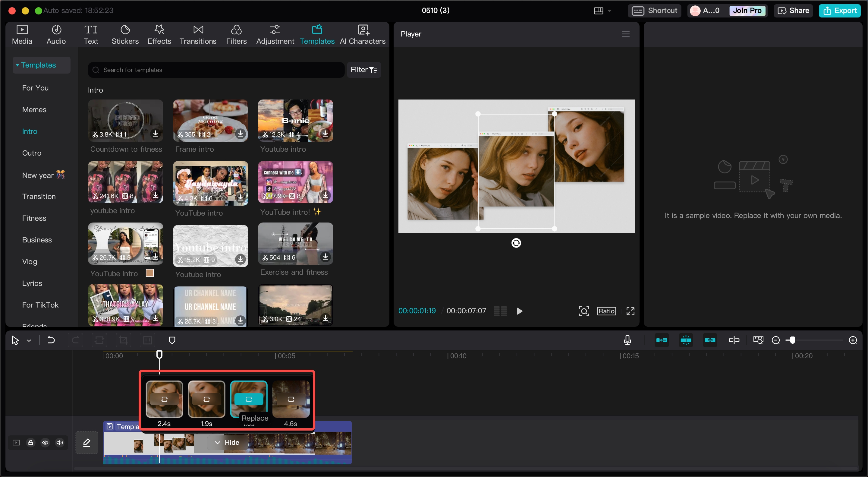Open Join Pro
Screen dimensions: 868x477
click(747, 11)
